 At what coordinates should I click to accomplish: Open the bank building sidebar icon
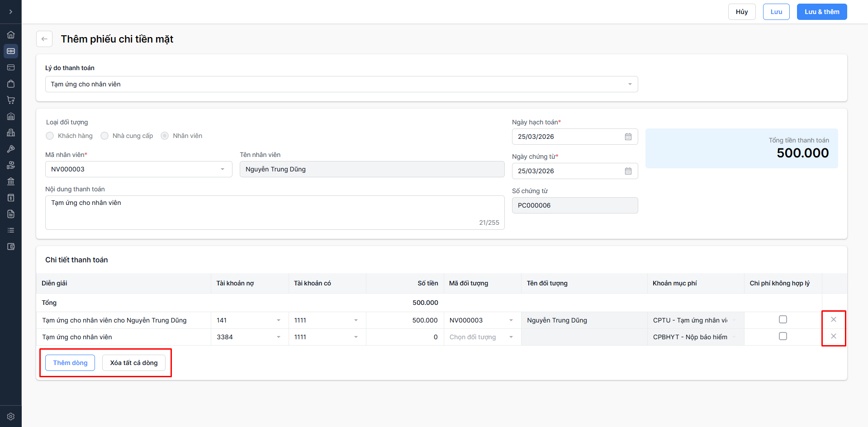(11, 181)
